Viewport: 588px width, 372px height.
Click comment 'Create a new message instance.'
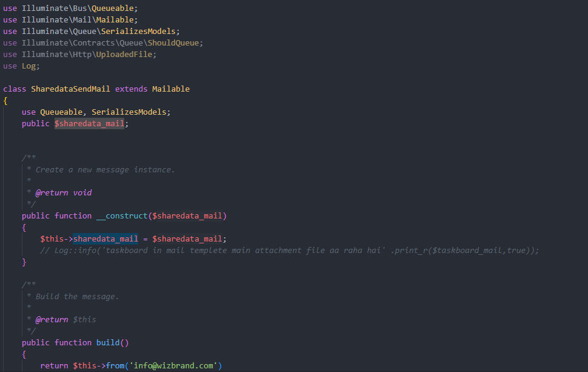pyautogui.click(x=105, y=170)
